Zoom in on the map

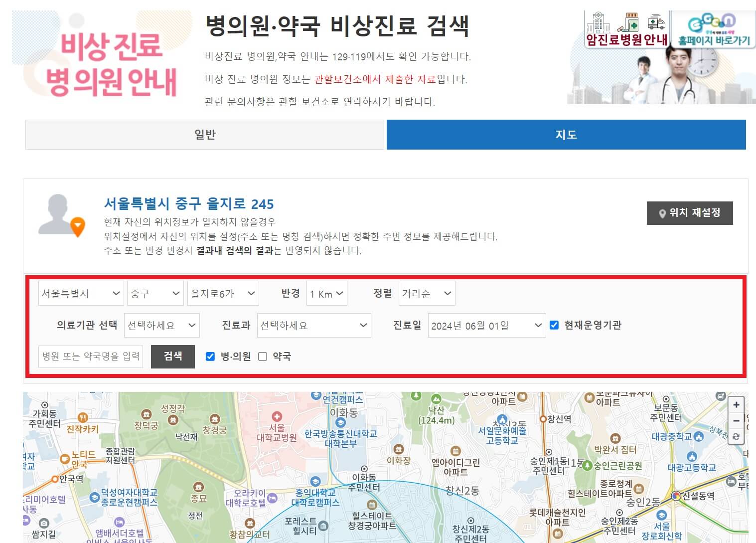(x=736, y=405)
